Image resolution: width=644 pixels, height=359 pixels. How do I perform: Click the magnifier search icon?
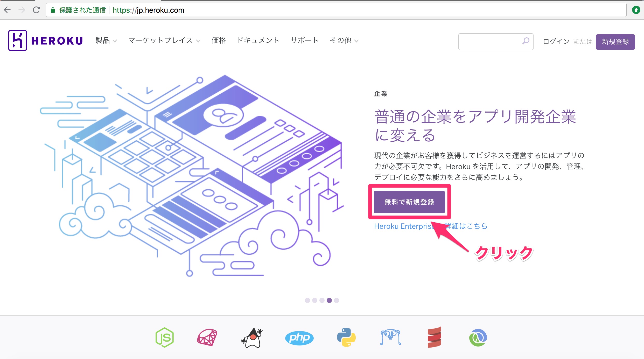[526, 41]
